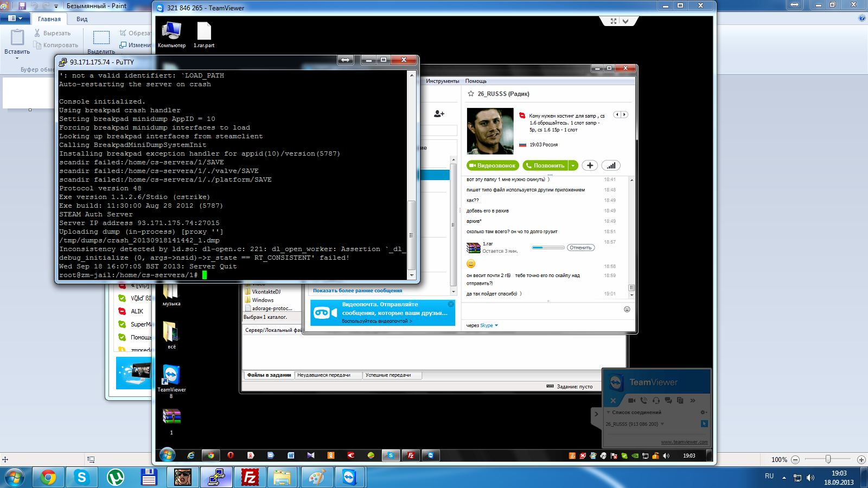Open the 1.rar.part file on the desktop
Viewport: 868px width, 488px height.
coord(204,35)
